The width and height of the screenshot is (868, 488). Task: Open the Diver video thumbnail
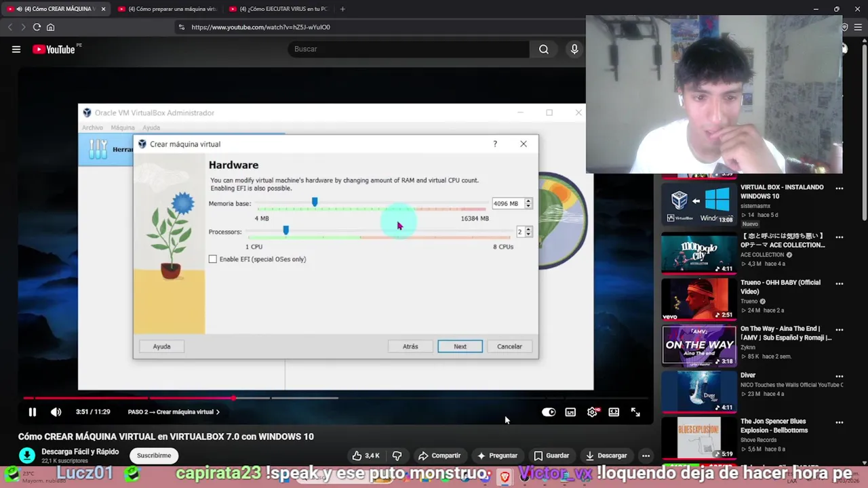point(698,392)
